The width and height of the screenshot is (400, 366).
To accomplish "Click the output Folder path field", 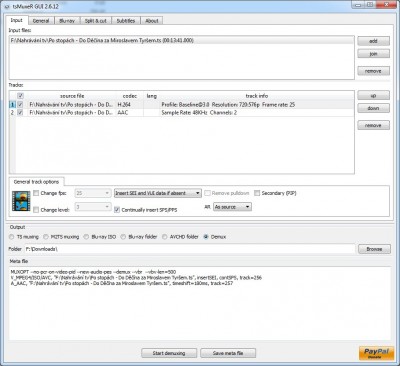I will (189, 249).
